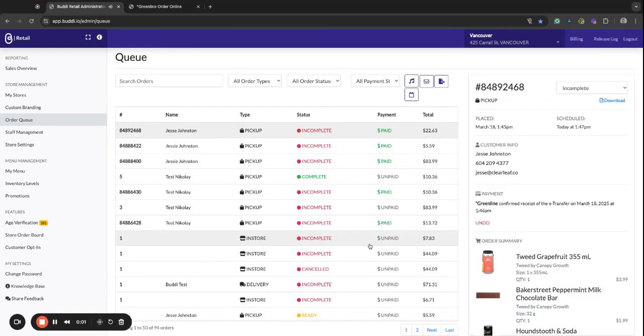644x336 pixels.
Task: Delete recording with the trash icon
Action: (x=121, y=322)
